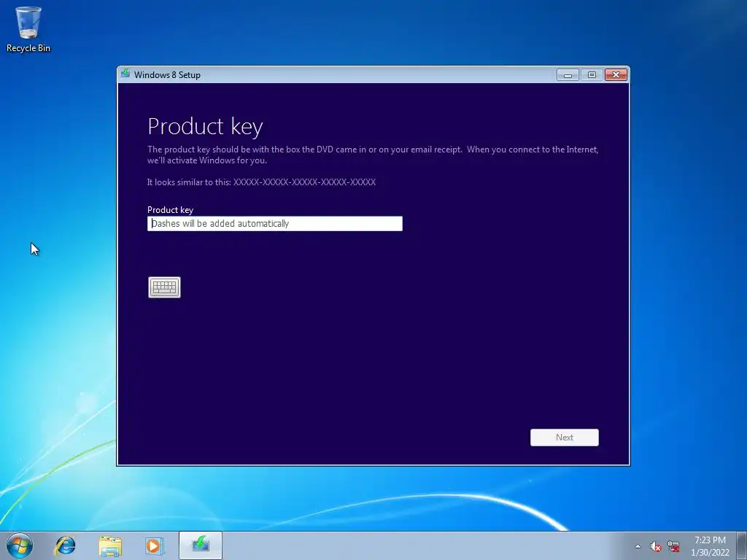The image size is (747, 560).
Task: Close the Windows 8 Setup window
Action: tap(616, 75)
